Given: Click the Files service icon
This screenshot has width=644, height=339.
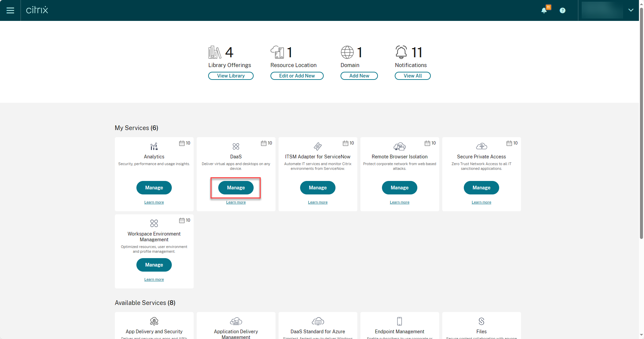Looking at the screenshot, I should (481, 321).
